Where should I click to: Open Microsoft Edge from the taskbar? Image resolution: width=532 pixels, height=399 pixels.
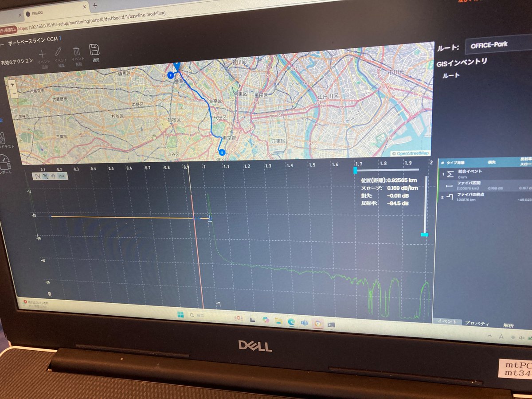[x=291, y=321]
